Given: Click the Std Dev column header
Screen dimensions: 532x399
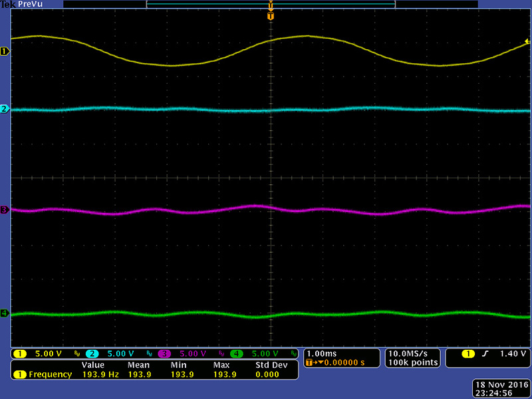Looking at the screenshot, I should (271, 365).
